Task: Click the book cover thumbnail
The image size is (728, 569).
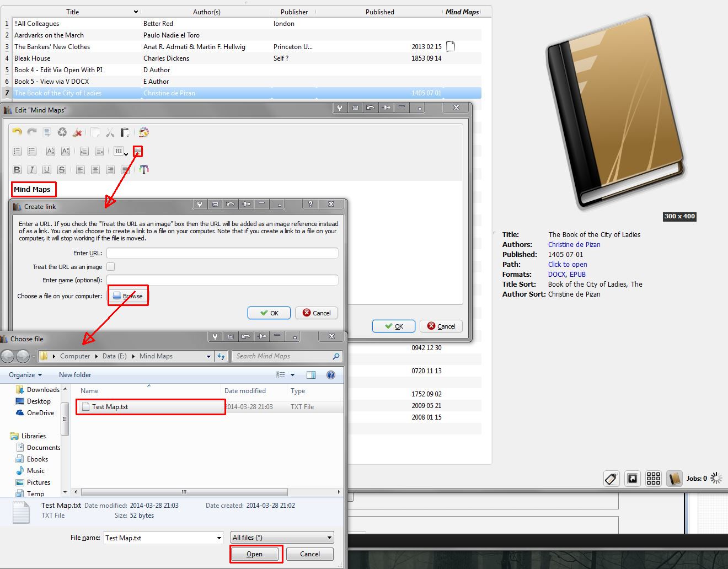Action: [x=615, y=111]
